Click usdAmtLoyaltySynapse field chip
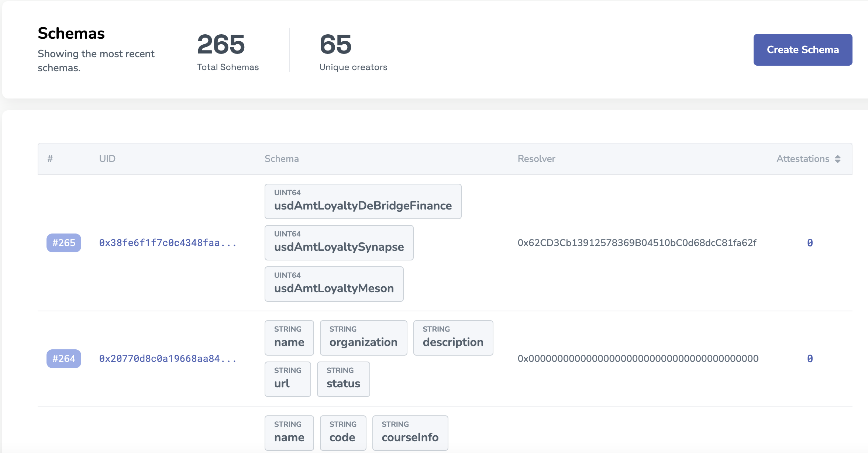 [338, 243]
